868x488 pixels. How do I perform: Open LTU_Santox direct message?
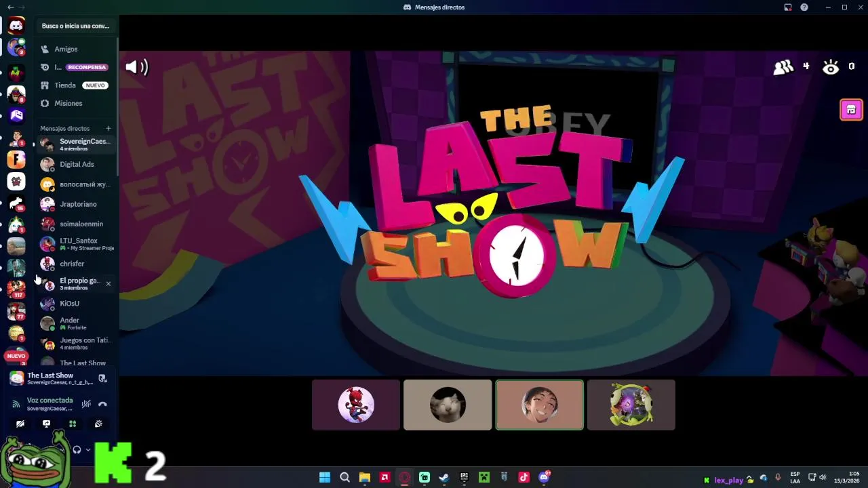pos(76,244)
